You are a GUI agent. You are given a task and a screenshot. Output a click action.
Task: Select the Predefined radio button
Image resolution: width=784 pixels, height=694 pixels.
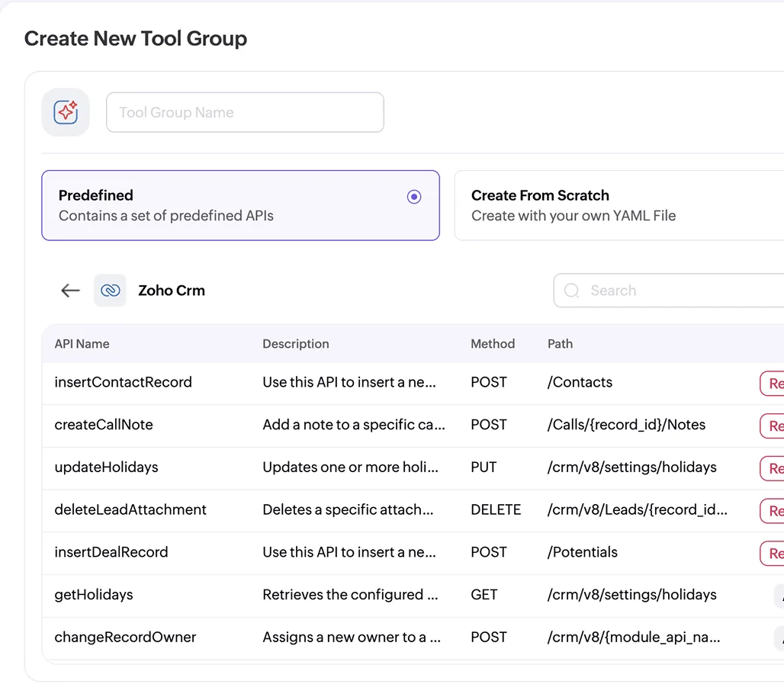click(x=414, y=197)
